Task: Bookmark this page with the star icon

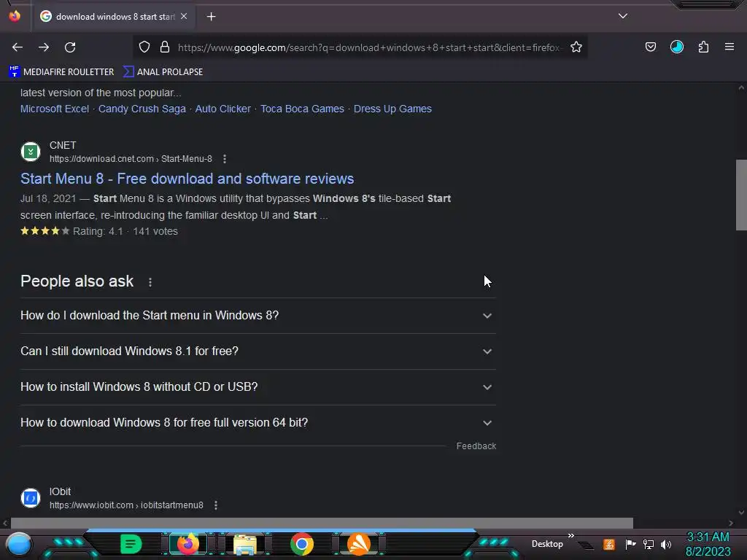Action: point(576,47)
